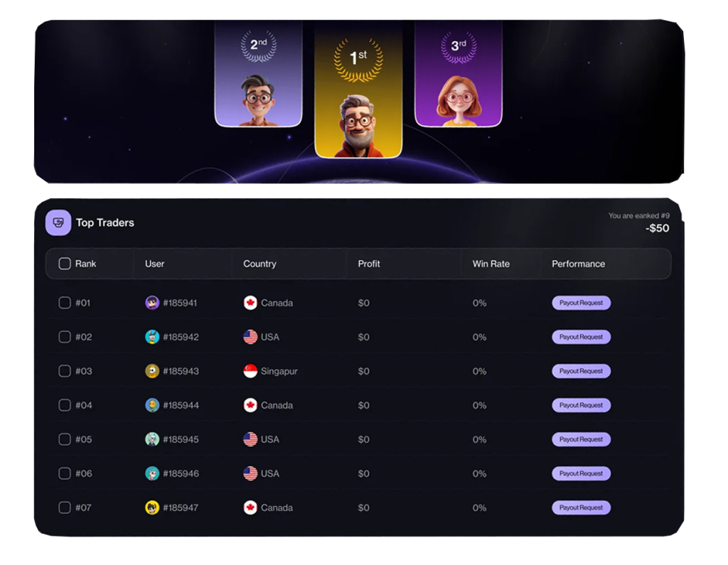
Task: Check the box for rank #01
Action: pyautogui.click(x=65, y=303)
